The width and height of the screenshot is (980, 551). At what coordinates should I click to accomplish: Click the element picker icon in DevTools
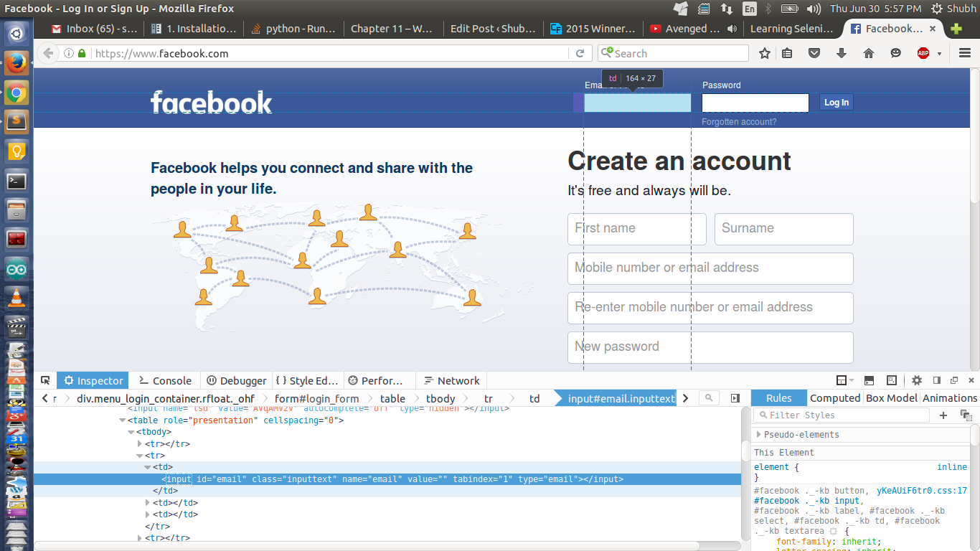(45, 380)
